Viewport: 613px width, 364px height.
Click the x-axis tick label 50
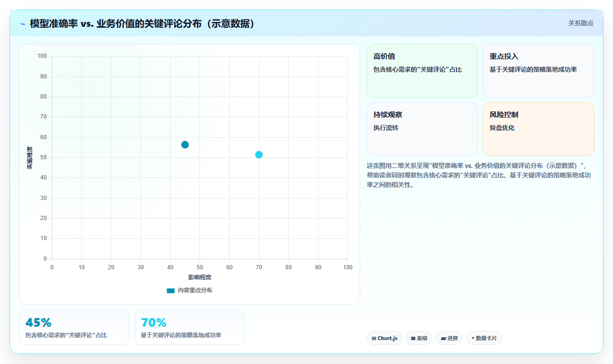(200, 267)
